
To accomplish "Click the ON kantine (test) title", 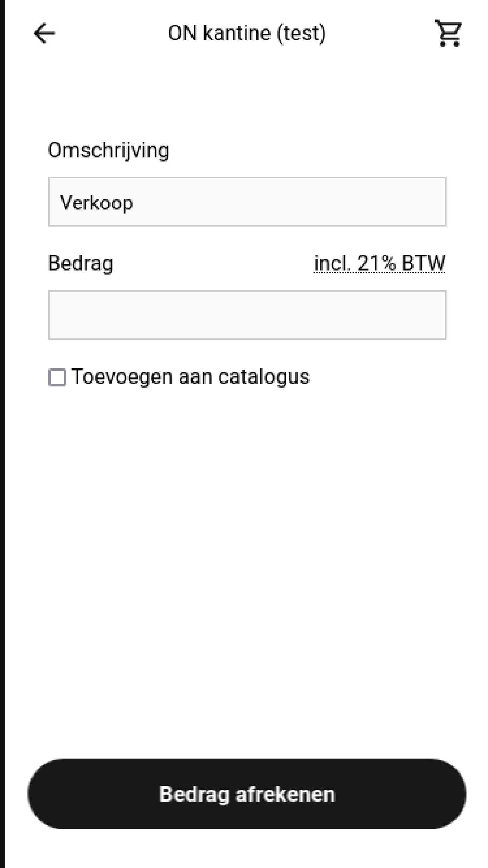I will coord(247,33).
